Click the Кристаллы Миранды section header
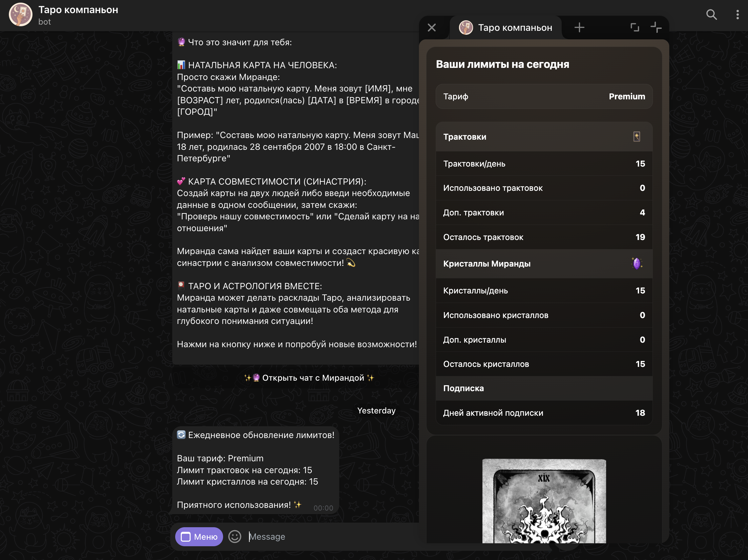This screenshot has height=560, width=748. click(x=487, y=264)
